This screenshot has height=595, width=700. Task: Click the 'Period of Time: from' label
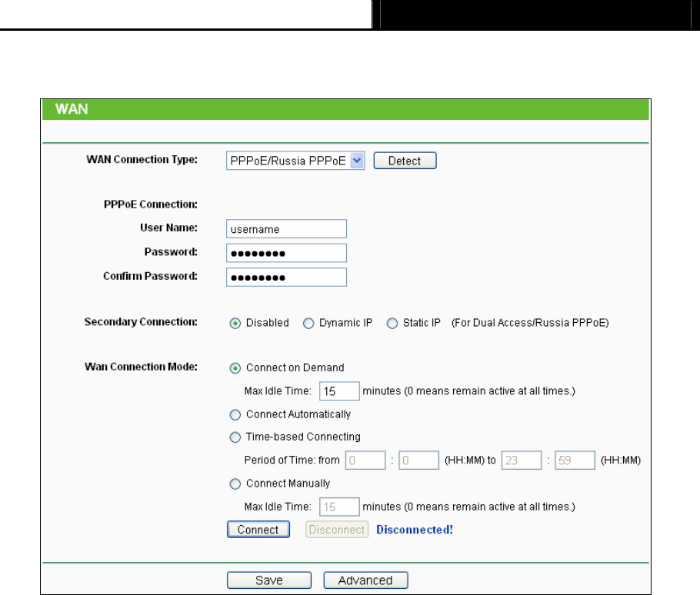point(292,460)
